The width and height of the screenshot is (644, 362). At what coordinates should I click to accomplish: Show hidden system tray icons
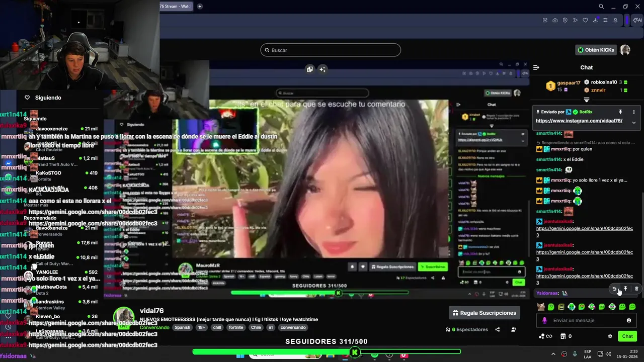(x=553, y=354)
